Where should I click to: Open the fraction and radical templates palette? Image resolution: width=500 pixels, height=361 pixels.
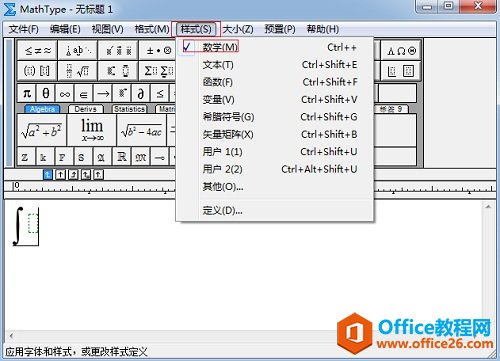coord(78,71)
